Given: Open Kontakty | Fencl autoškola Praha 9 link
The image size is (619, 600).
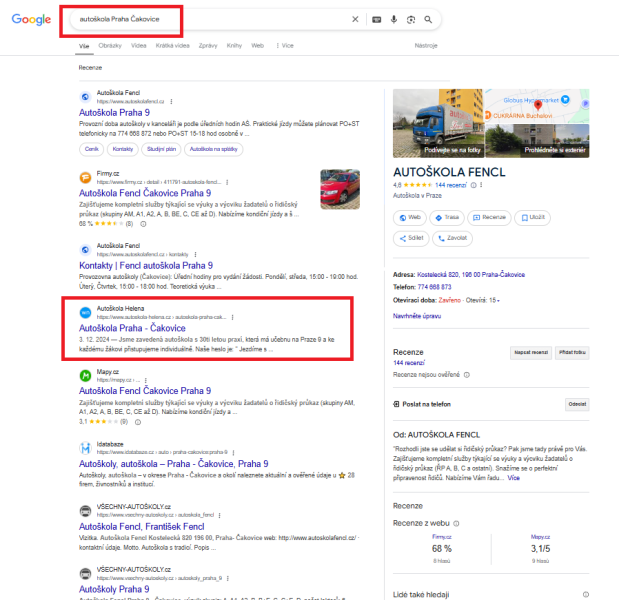Looking at the screenshot, I should (146, 266).
